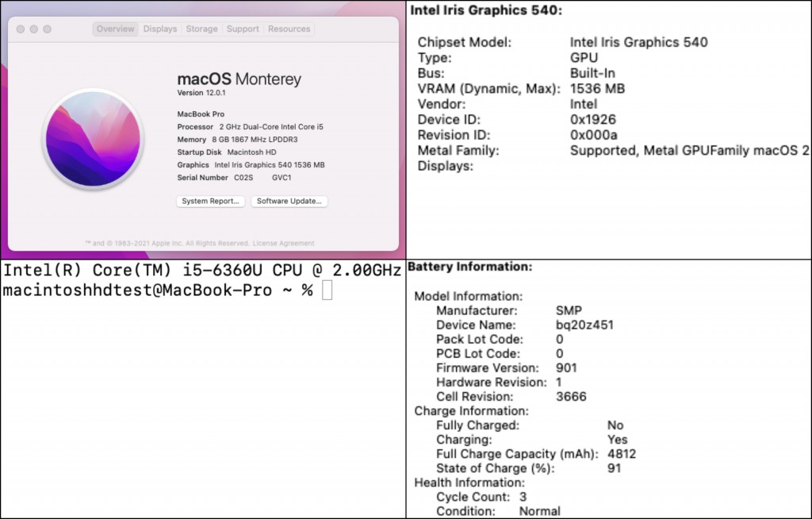Click the State of Charge value "91"

tap(615, 468)
